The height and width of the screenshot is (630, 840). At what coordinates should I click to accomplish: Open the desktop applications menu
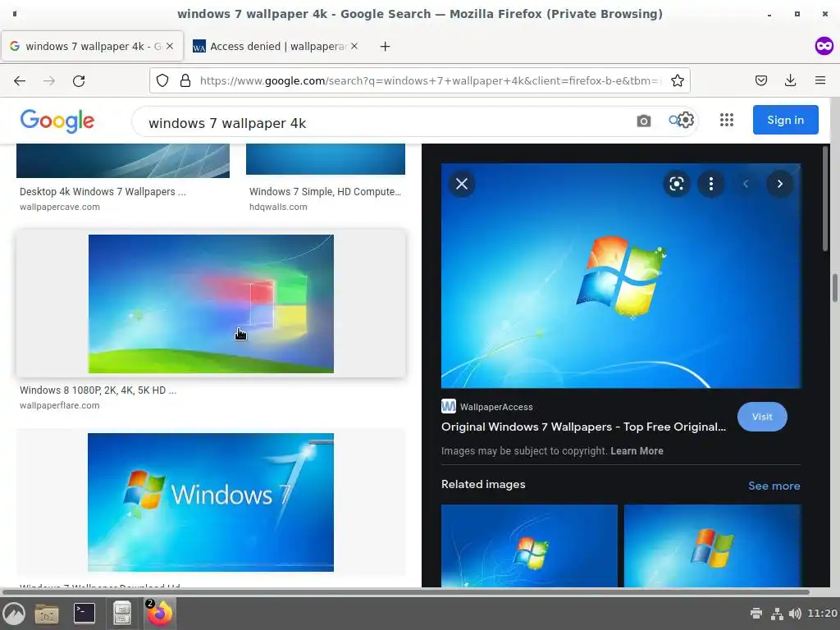pos(14,614)
